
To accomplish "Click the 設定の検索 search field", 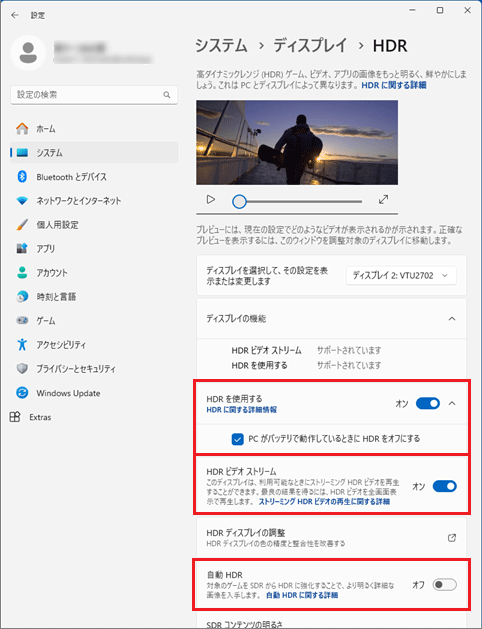I will tap(94, 95).
